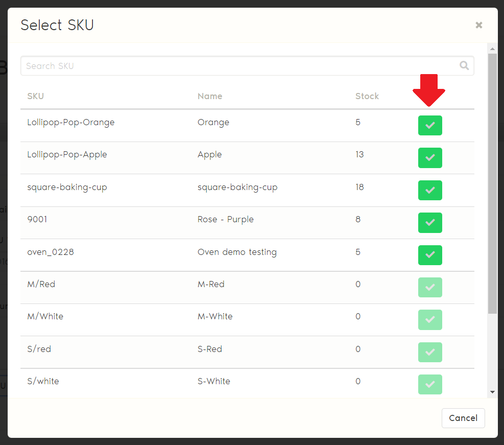This screenshot has height=445, width=504.
Task: Click the SKU column header
Action: tap(36, 96)
